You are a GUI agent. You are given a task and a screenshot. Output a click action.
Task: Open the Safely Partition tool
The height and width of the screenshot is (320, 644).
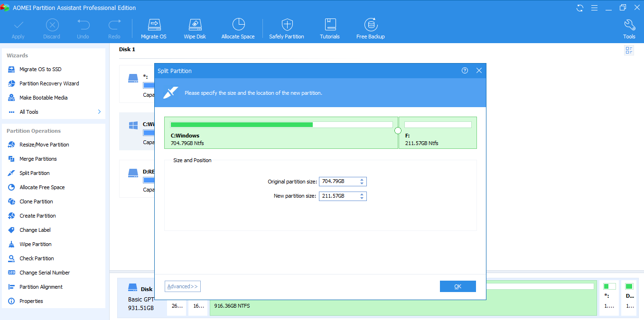point(286,28)
